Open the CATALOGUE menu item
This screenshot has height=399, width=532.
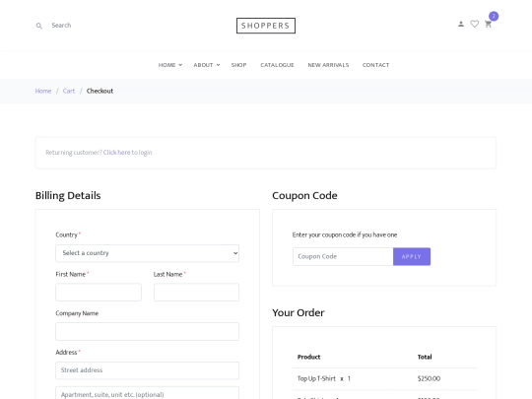point(277,65)
